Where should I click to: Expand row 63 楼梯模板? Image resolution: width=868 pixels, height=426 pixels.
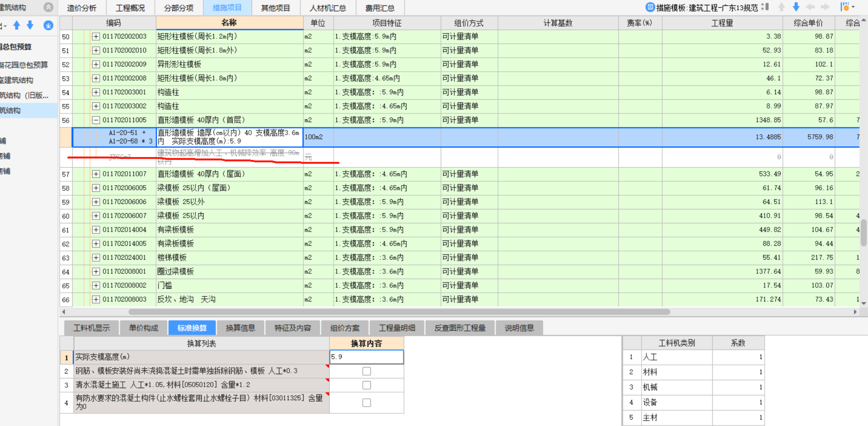click(x=96, y=258)
